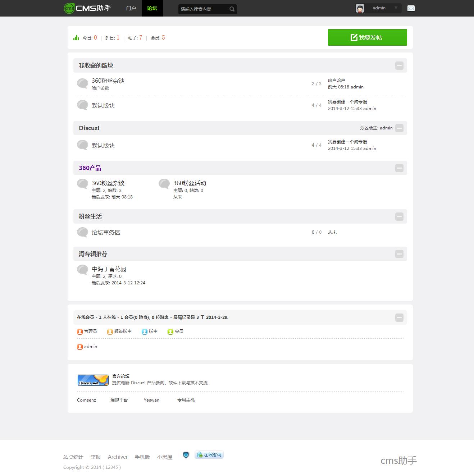The width and height of the screenshot is (474, 476).
Task: Click the 中海丁香花园 bubble icon
Action: point(83,270)
